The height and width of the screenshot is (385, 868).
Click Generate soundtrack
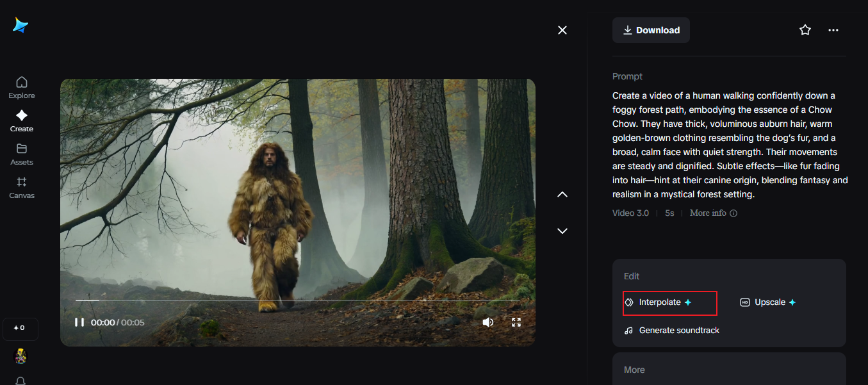672,331
